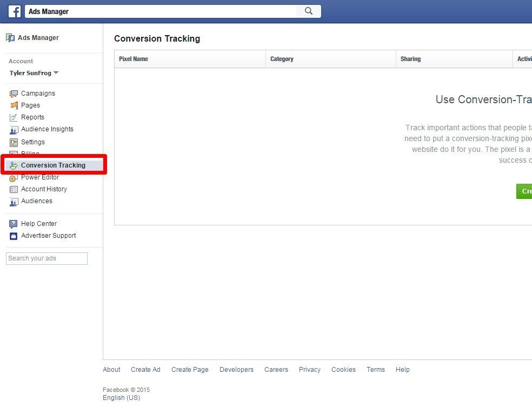
Task: Click the Account History icon
Action: pos(14,189)
